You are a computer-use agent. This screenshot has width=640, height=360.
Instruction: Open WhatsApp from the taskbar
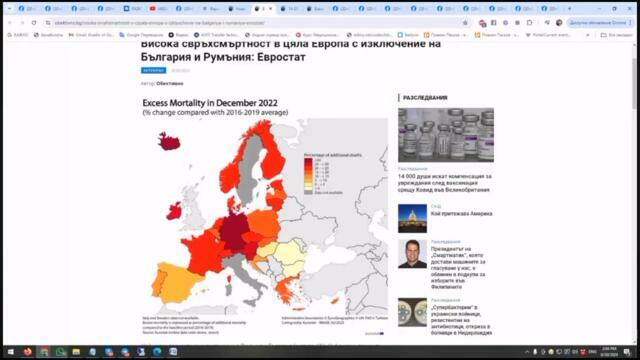point(60,351)
